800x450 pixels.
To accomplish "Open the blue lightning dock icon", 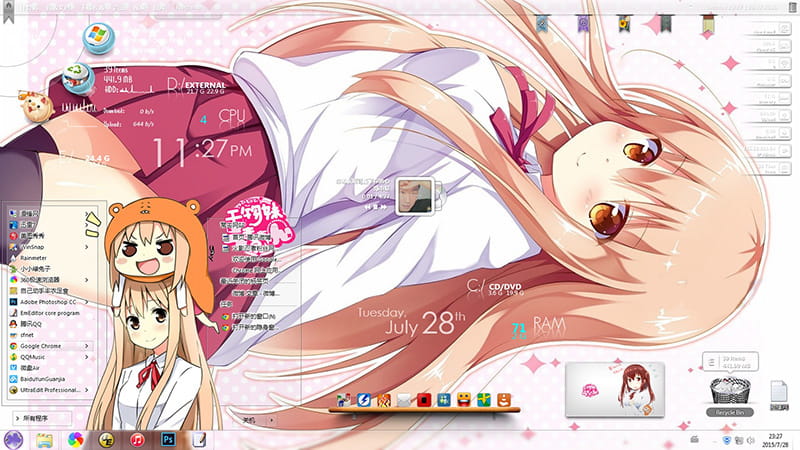I will pyautogui.click(x=363, y=400).
